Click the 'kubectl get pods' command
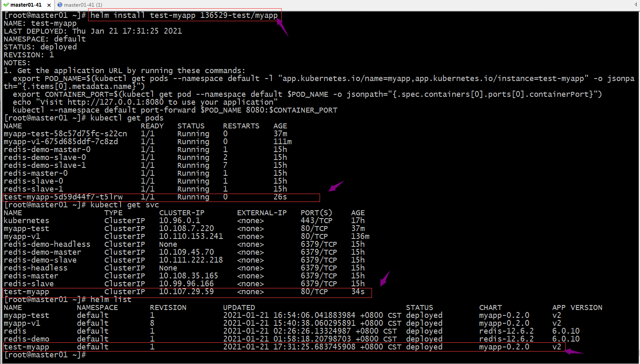 pyautogui.click(x=127, y=118)
